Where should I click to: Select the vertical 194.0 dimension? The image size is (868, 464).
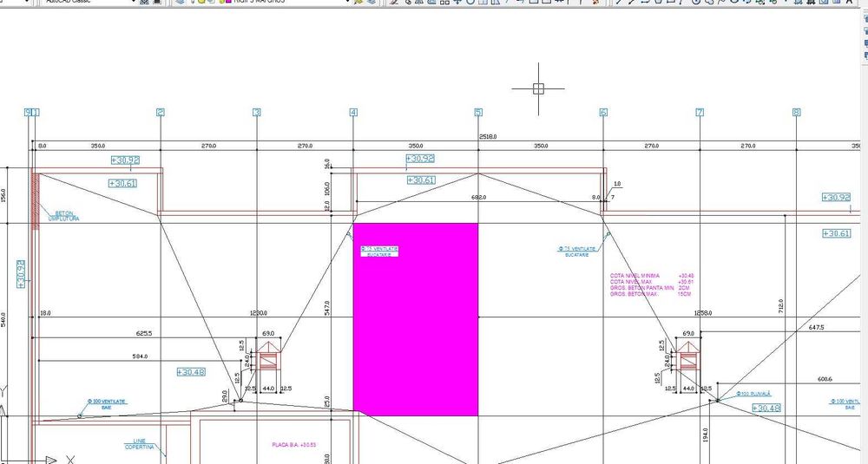point(705,435)
